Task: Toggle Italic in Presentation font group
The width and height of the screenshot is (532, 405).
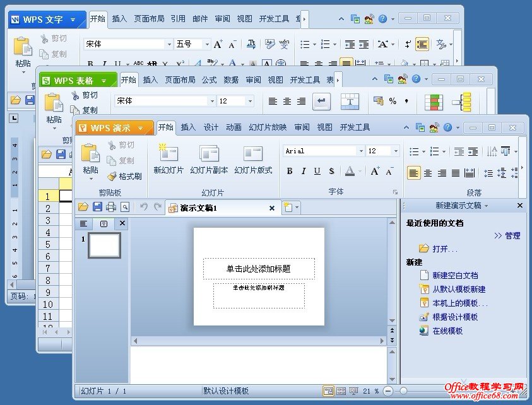Action: [304, 172]
